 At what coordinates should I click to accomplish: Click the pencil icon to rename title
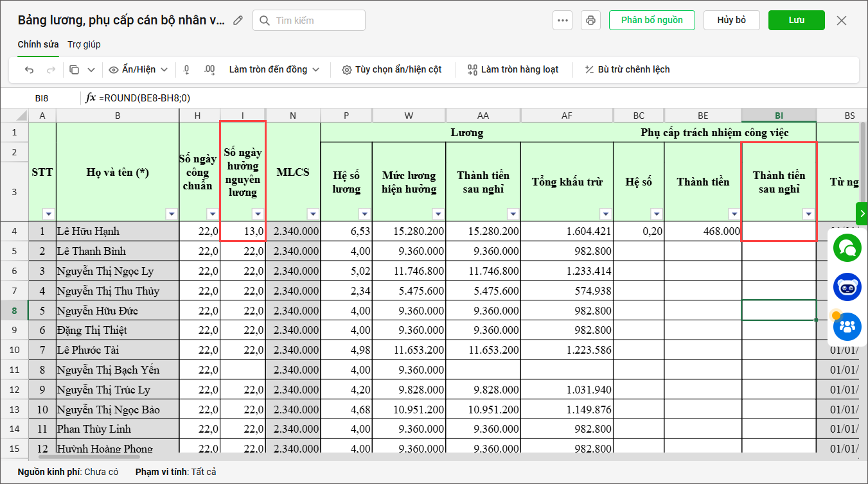coord(238,21)
